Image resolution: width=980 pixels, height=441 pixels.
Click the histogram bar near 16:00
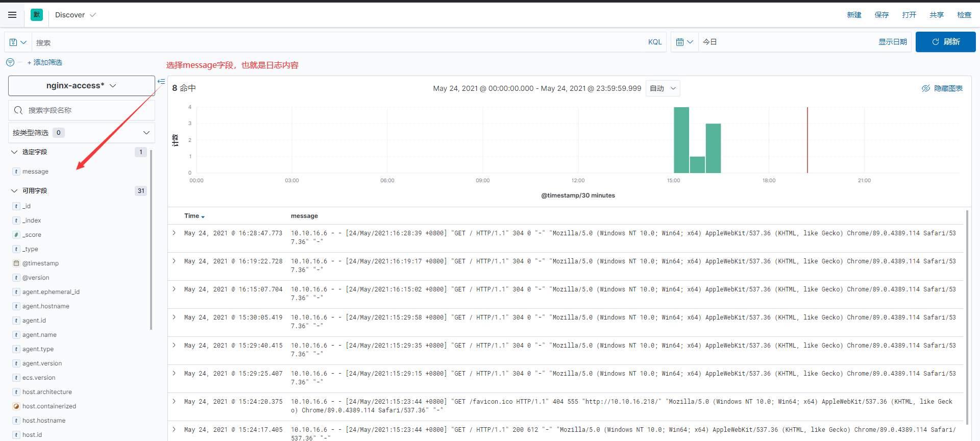coord(713,148)
